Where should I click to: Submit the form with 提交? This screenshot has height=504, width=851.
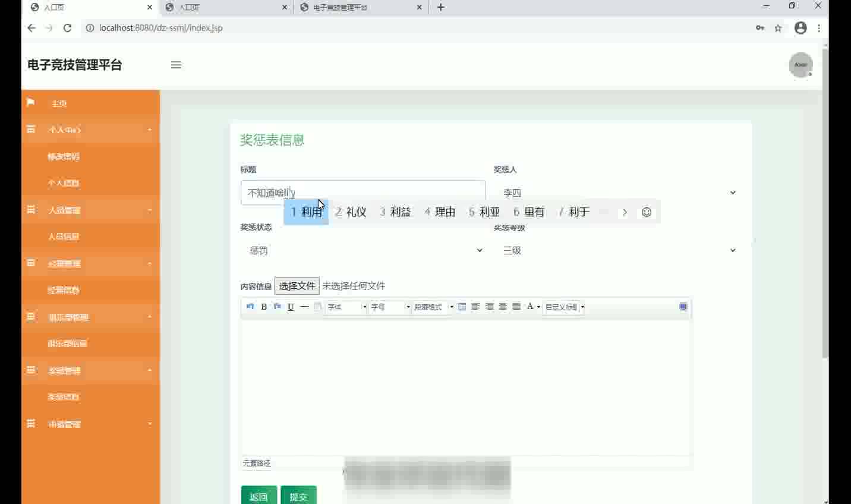point(298,496)
